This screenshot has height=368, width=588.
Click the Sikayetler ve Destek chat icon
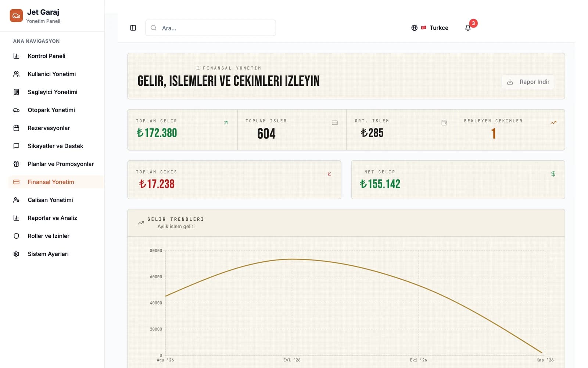[16, 146]
